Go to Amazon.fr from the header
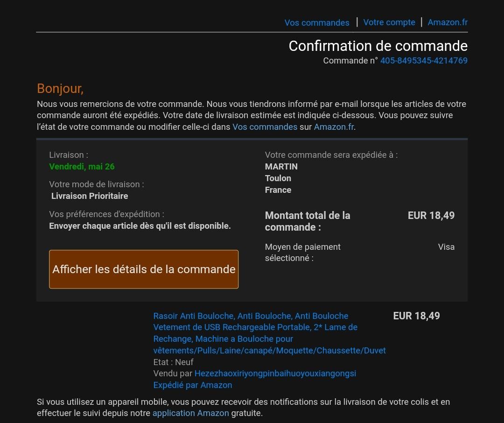 point(448,22)
